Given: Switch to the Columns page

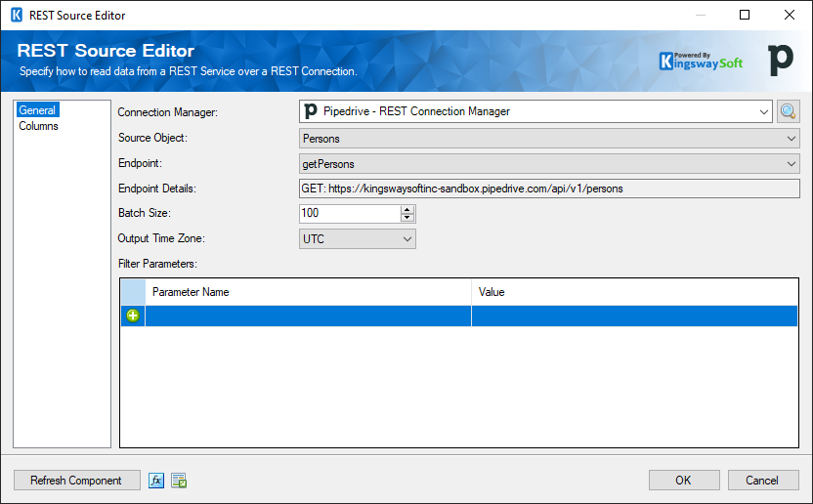Looking at the screenshot, I should pyautogui.click(x=38, y=126).
